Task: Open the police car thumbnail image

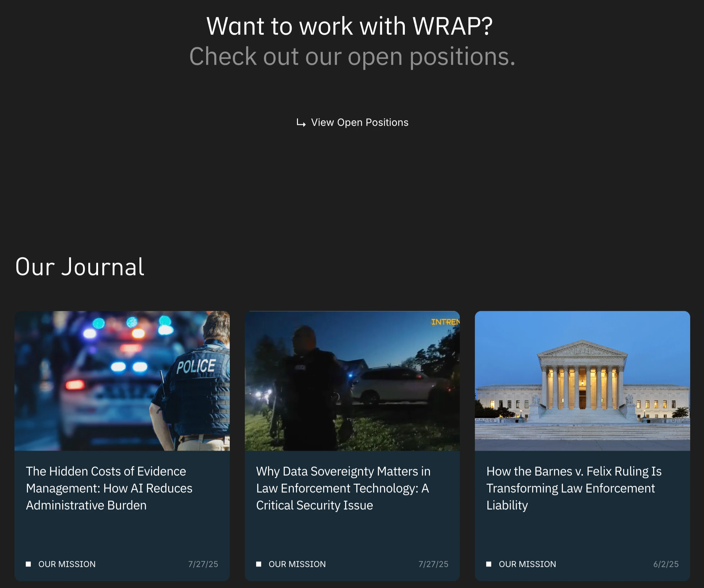Action: point(122,381)
